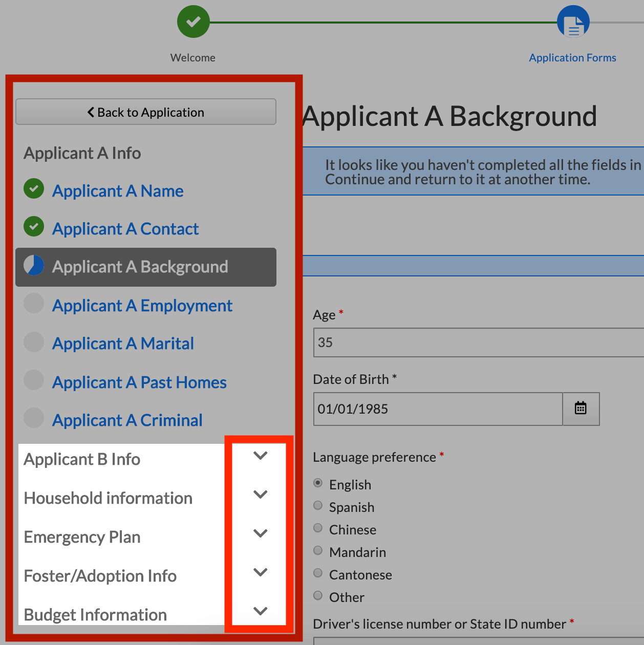Select Spanish as language preference
This screenshot has width=644, height=645.
pyautogui.click(x=318, y=506)
